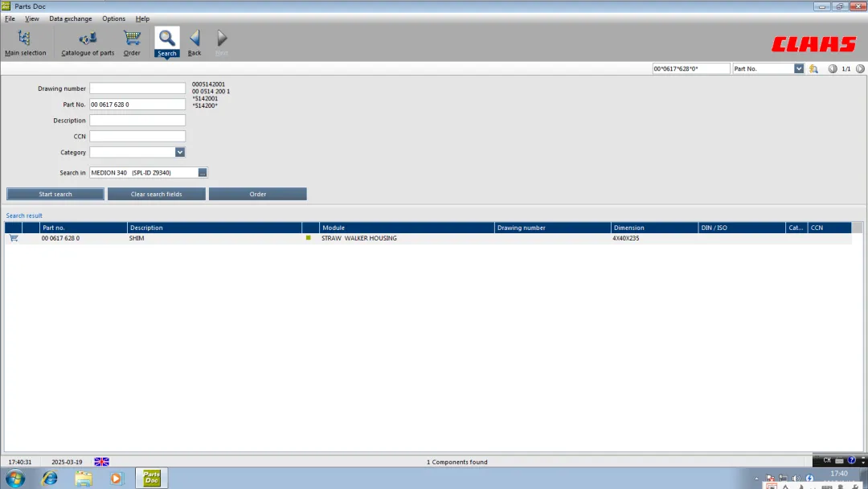Show hidden tray icons arrow
This screenshot has width=868, height=489.
click(757, 479)
